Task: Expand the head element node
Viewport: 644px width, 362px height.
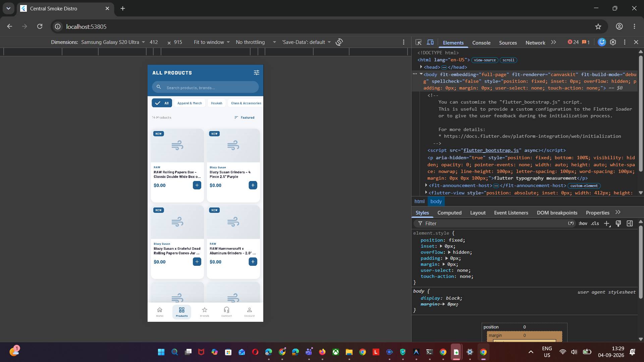Action: pos(421,67)
